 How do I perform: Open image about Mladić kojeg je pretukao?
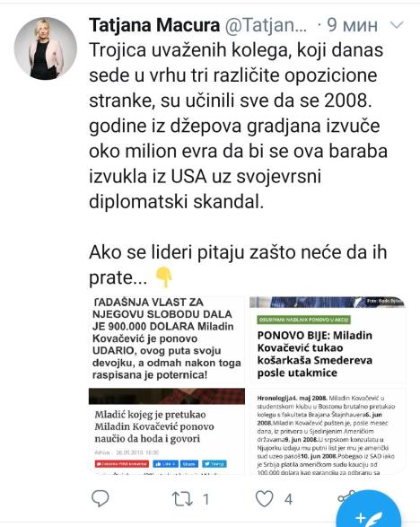point(167,431)
